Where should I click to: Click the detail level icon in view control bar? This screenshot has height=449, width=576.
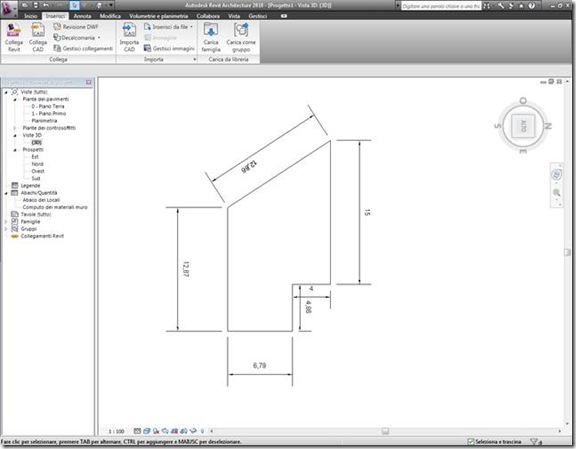(137, 431)
